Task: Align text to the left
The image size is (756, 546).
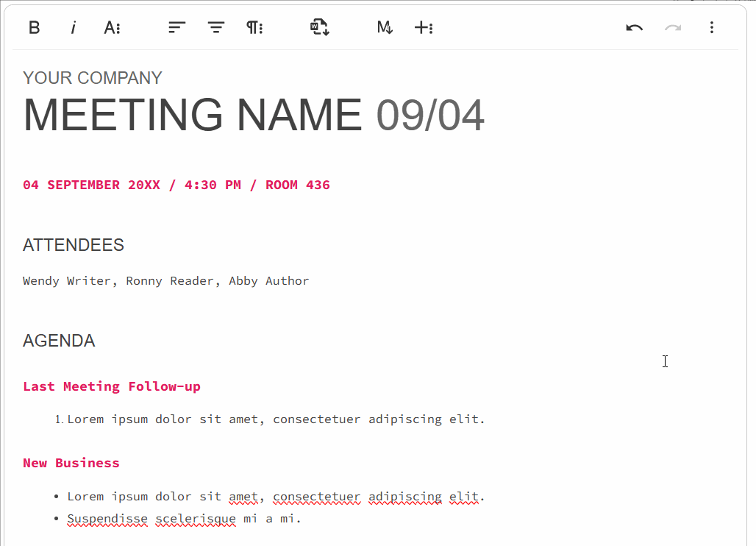Action: (x=176, y=28)
